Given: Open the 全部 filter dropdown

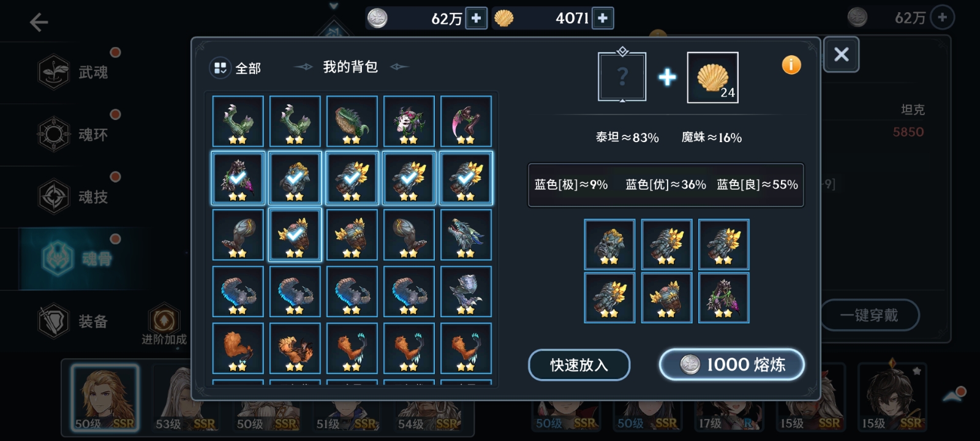Looking at the screenshot, I should coord(236,68).
